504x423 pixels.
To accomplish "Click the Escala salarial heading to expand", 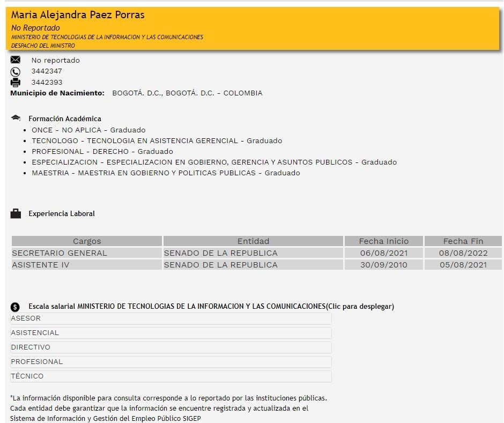I will (x=211, y=307).
